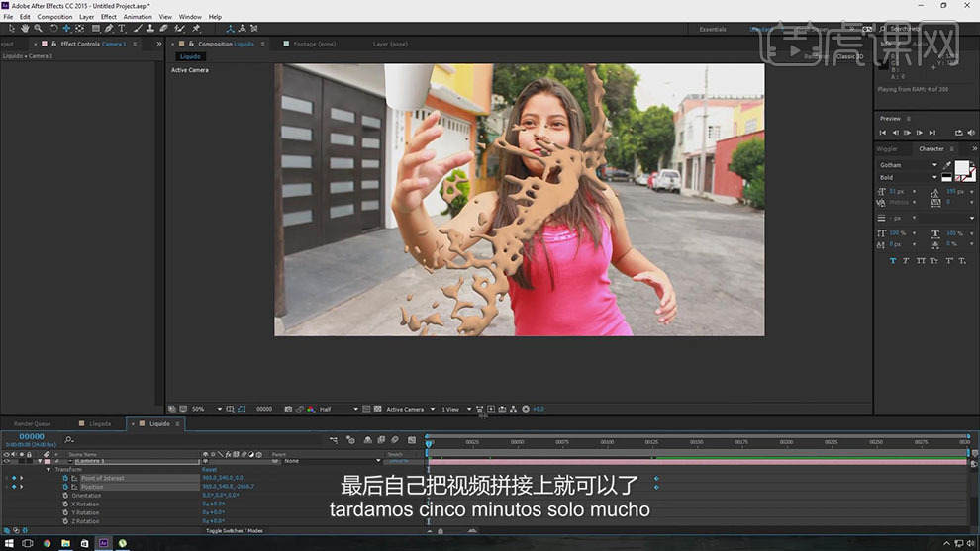Open the Animation menu

pyautogui.click(x=138, y=17)
